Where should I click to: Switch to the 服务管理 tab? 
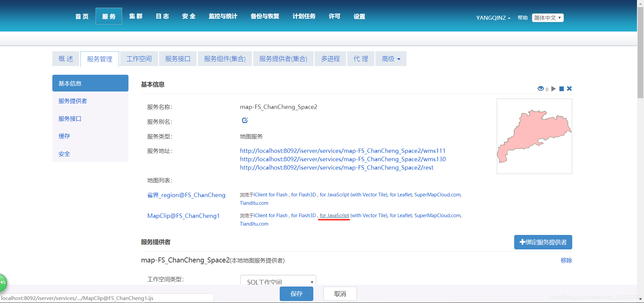(x=100, y=59)
